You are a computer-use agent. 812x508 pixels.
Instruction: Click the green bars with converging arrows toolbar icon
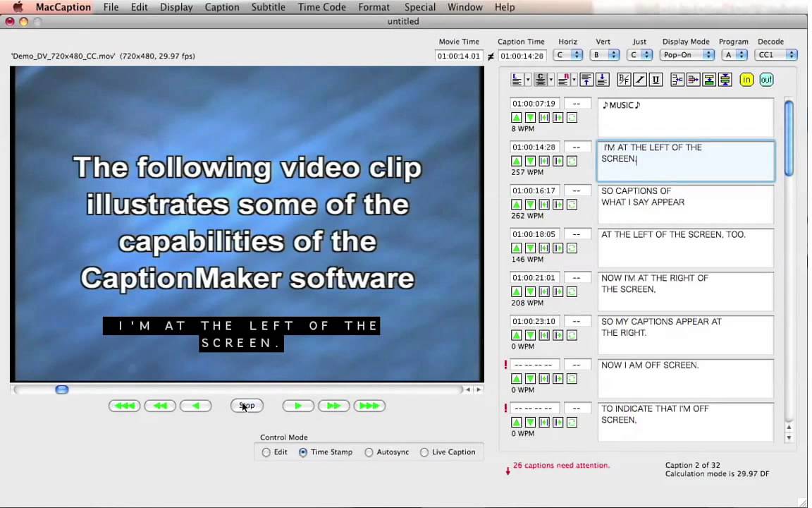pos(725,79)
